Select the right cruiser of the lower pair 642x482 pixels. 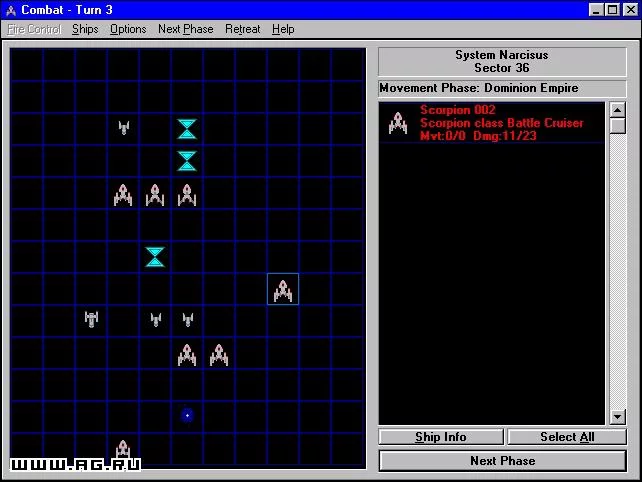click(219, 355)
